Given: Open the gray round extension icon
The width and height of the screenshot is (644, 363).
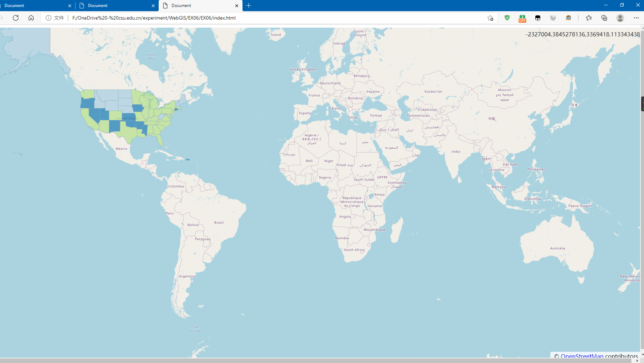Looking at the screenshot, I should pos(553,18).
